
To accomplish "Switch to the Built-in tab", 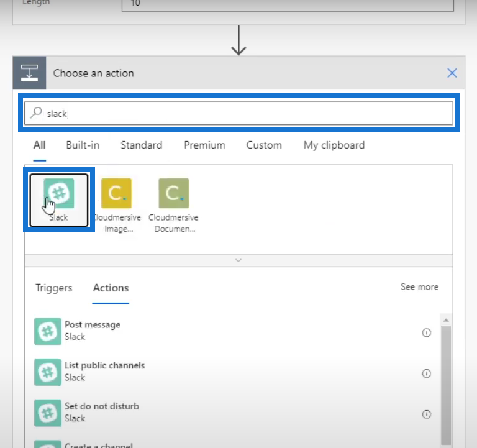I will point(83,145).
